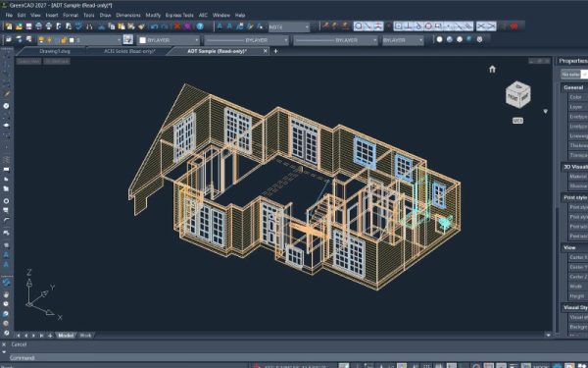Open the NOTE text style dropdown
The width and height of the screenshot is (588, 368).
pos(289,27)
